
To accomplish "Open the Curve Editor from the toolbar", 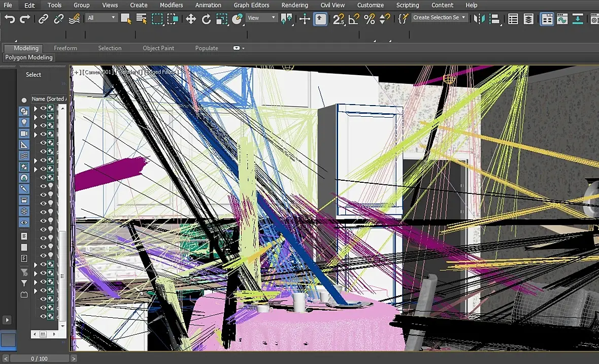I will [562, 19].
